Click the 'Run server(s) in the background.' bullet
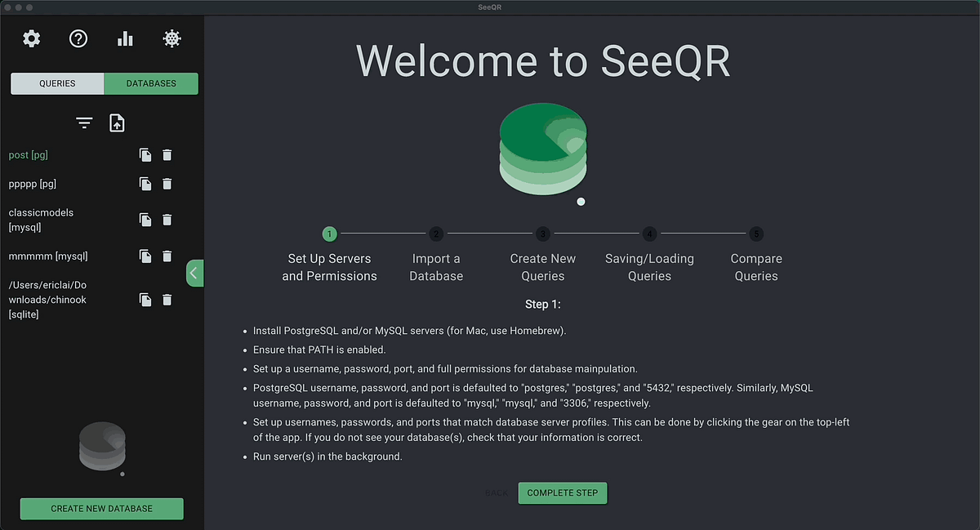This screenshot has height=530, width=980. [327, 457]
